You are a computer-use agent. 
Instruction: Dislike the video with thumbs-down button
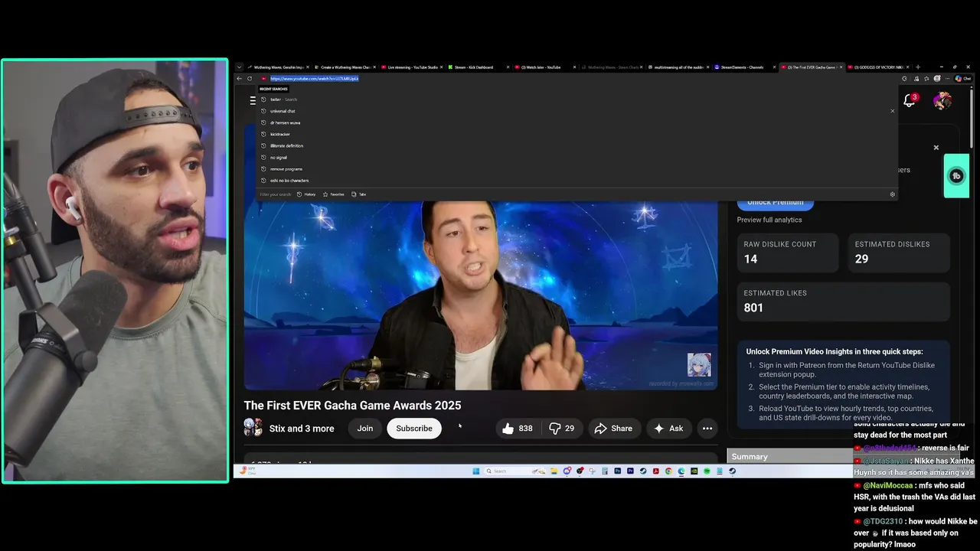pyautogui.click(x=561, y=429)
